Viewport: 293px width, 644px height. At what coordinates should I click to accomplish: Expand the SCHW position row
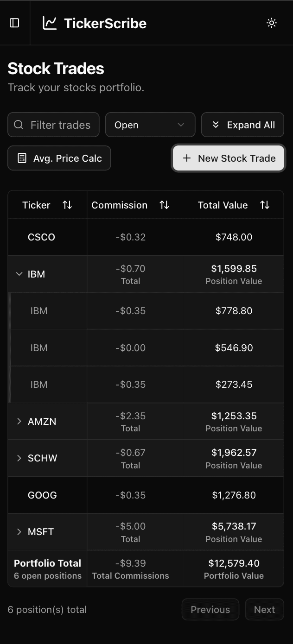coord(19,458)
